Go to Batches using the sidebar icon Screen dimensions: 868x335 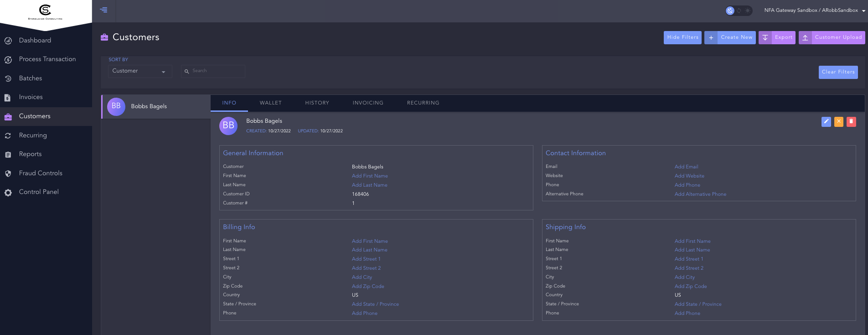tap(8, 79)
